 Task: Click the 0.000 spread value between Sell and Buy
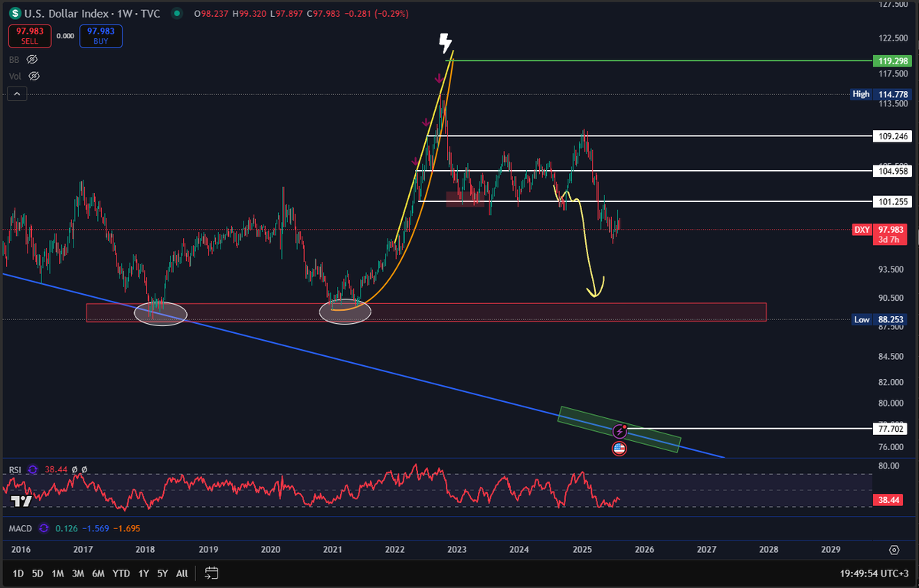66,36
